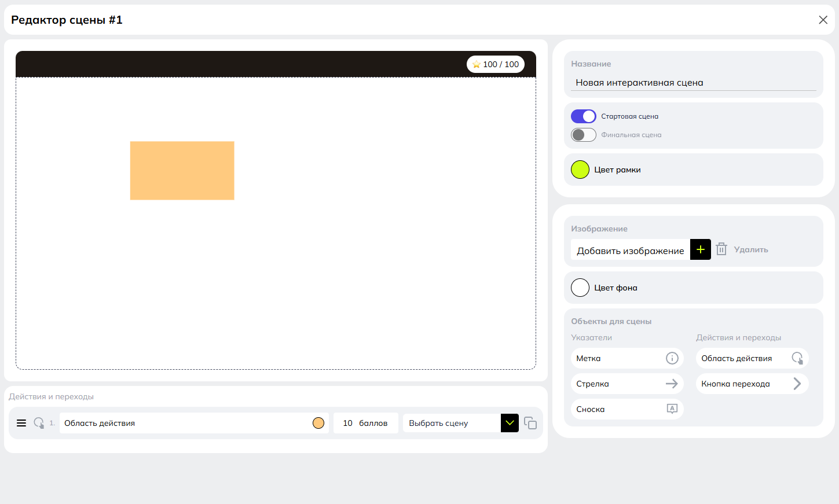Click the Удалить text button
Viewport: 839px width, 504px height.
click(751, 249)
